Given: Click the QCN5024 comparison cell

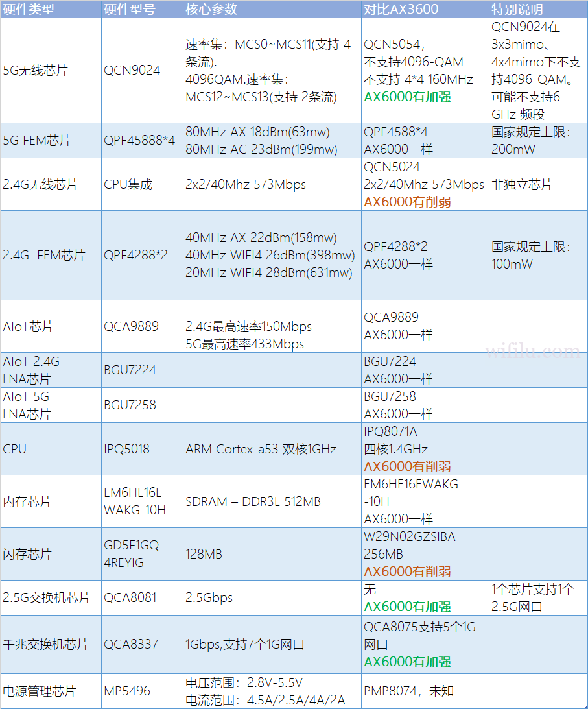Looking at the screenshot, I should click(425, 184).
